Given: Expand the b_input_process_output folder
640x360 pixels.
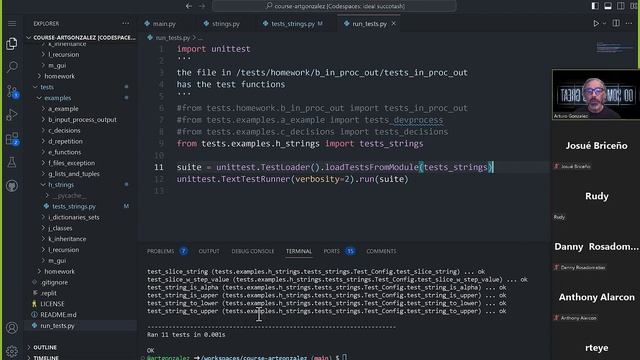Looking at the screenshot, I should [82, 120].
